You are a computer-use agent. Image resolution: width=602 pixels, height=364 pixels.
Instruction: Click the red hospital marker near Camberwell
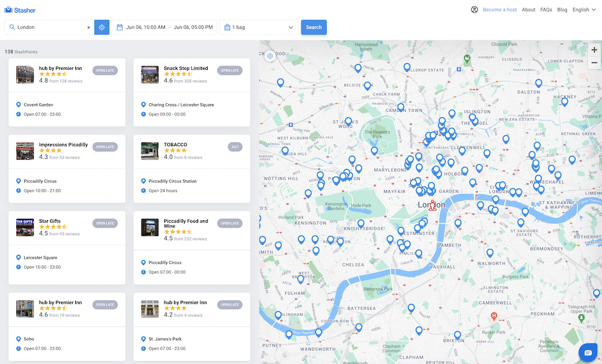[x=494, y=316]
